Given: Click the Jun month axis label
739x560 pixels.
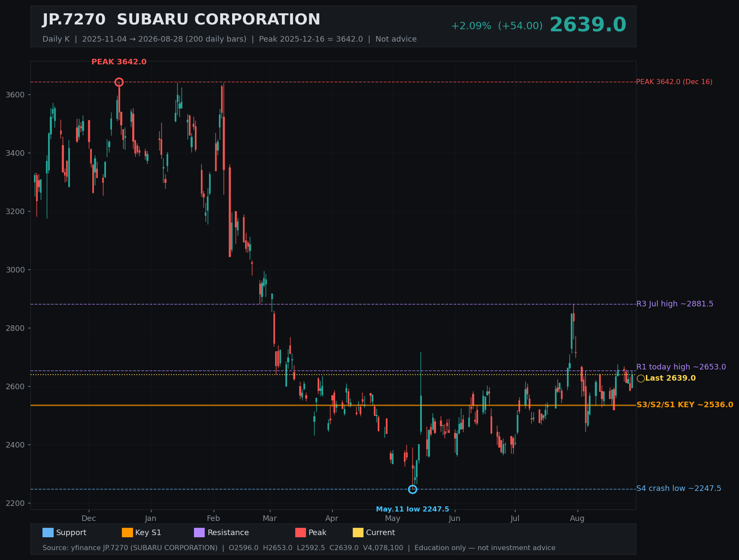Looking at the screenshot, I should pos(454,518).
